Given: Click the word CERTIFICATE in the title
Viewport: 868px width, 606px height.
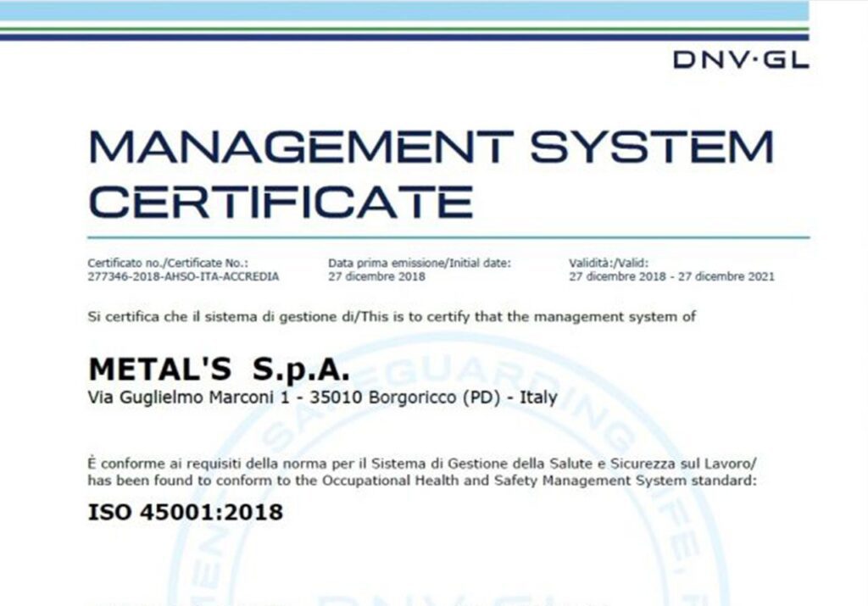Looking at the screenshot, I should point(281,203).
